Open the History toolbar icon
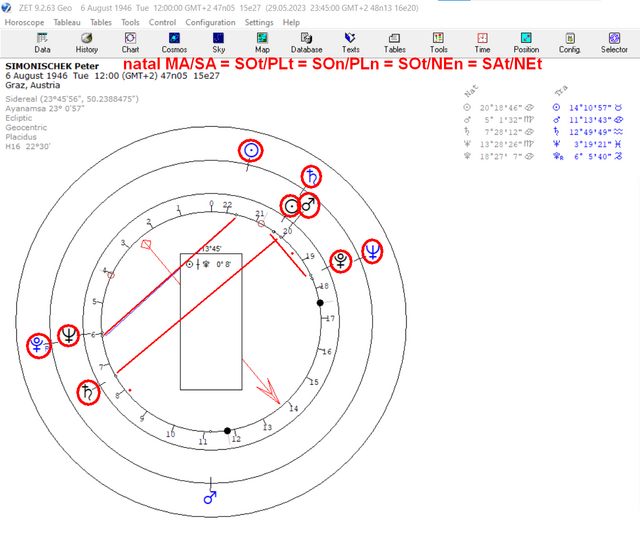This screenshot has height=543, width=640. [x=87, y=43]
